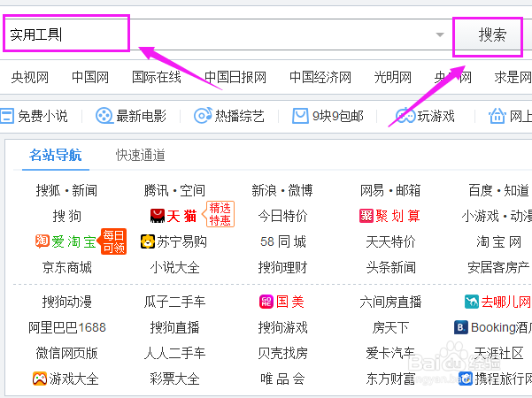Open the 阿里巴巴1688 link
Screen dimensions: 532x398
coord(67,327)
